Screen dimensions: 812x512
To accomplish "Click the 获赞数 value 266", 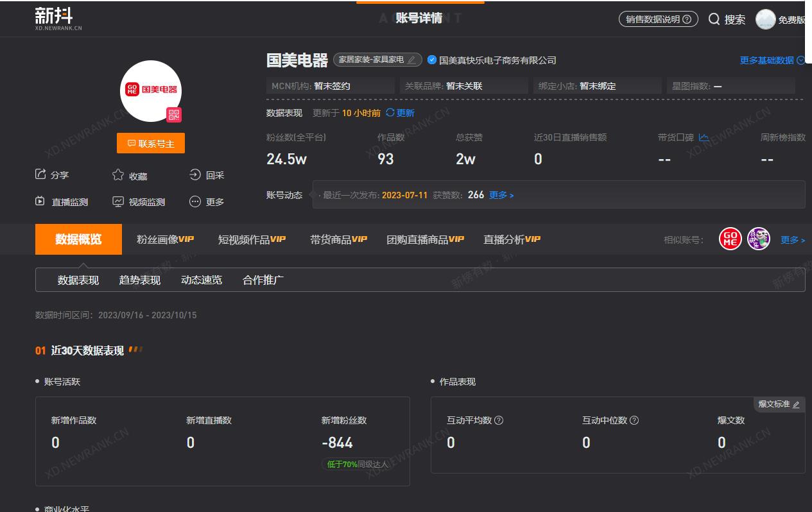I will (476, 195).
